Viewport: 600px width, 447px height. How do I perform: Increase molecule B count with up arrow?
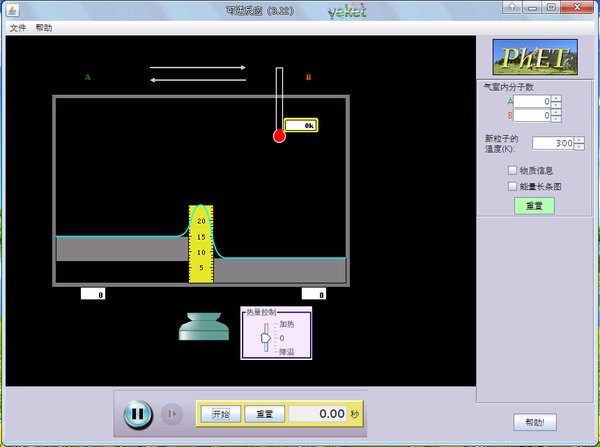(556, 113)
